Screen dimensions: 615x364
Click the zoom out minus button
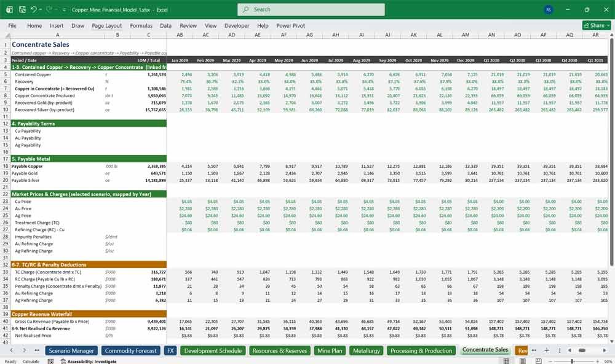click(550, 361)
